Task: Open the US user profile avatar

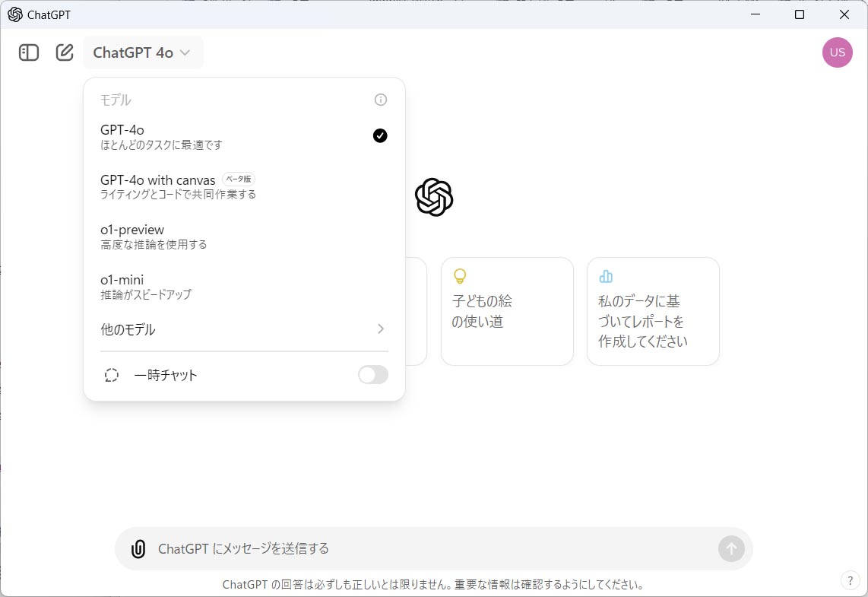Action: point(837,52)
